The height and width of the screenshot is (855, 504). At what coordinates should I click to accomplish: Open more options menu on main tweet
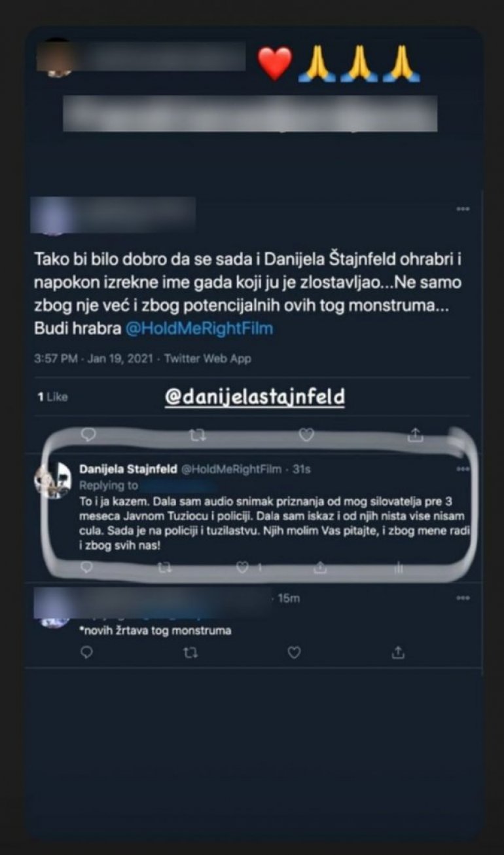(x=463, y=209)
